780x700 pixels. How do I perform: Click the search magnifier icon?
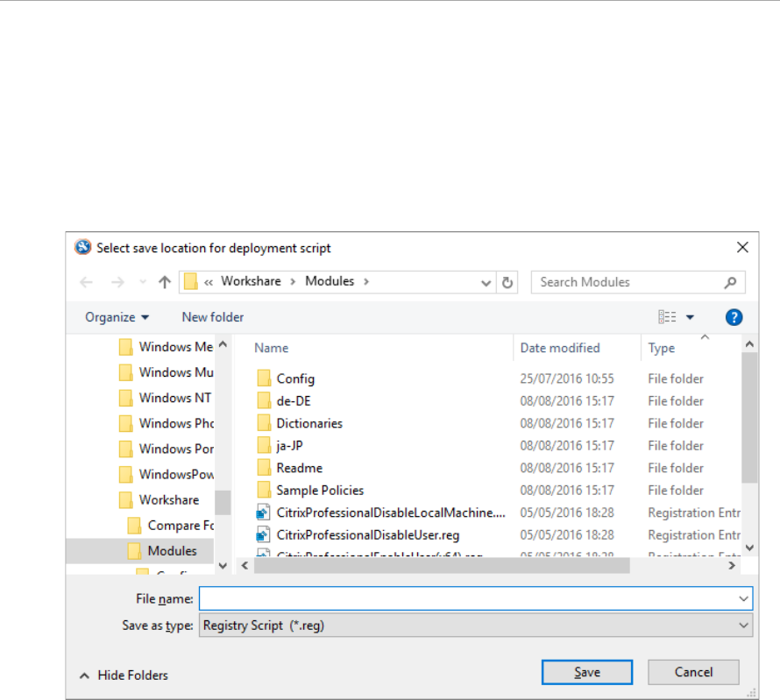click(x=730, y=282)
